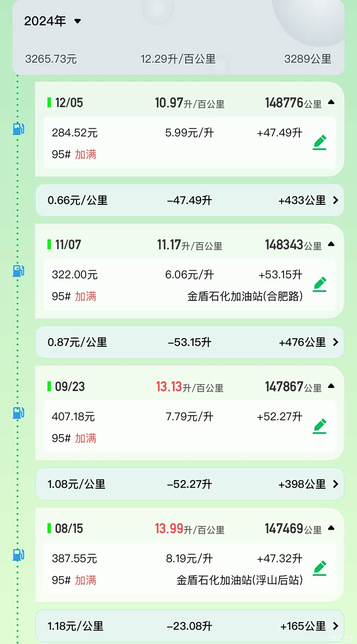The image size is (357, 644).
Task: Click the edit pencil for 09/23 entry
Action: [x=320, y=426]
